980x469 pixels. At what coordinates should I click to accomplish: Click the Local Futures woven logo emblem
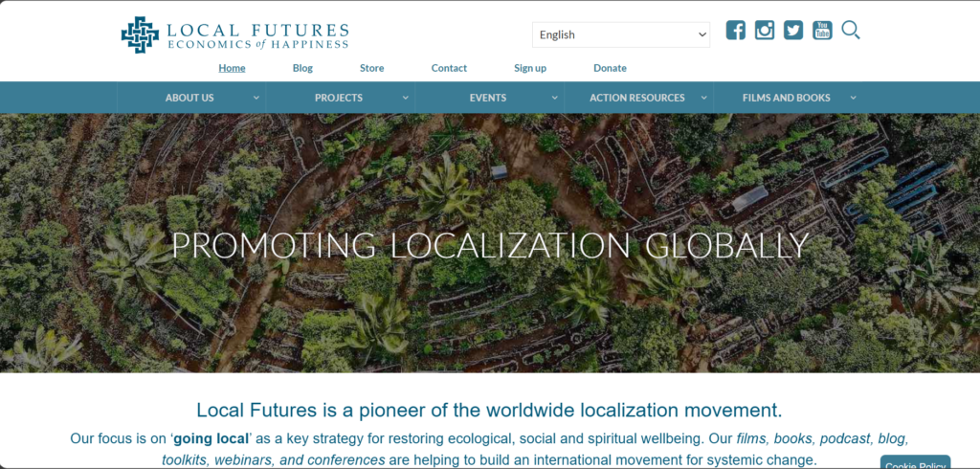click(x=140, y=35)
